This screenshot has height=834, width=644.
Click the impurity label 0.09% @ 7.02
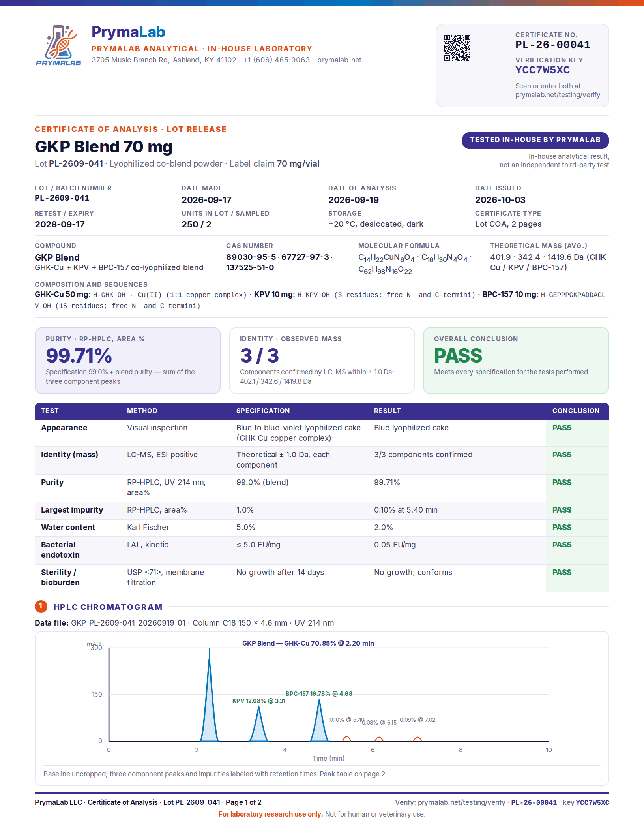click(x=417, y=720)
